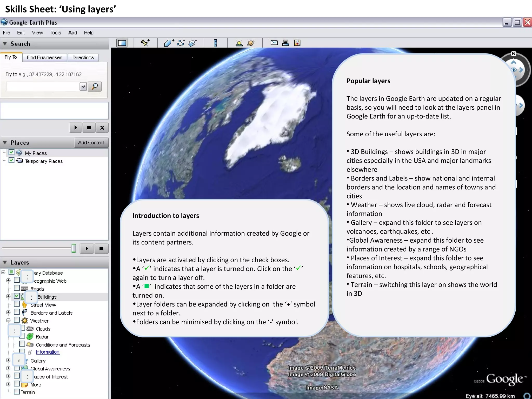The height and width of the screenshot is (399, 532).
Task: Click the Temporary Places folder icon
Action: tap(19, 161)
